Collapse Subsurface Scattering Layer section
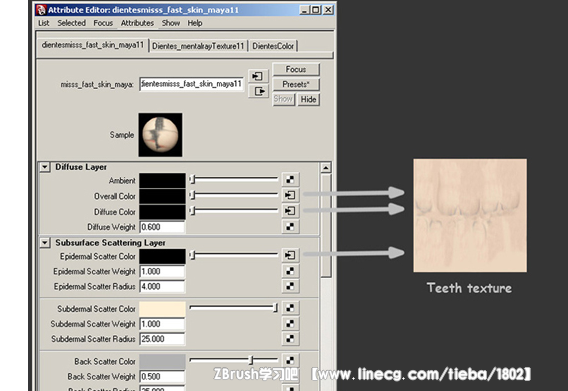 tap(45, 242)
